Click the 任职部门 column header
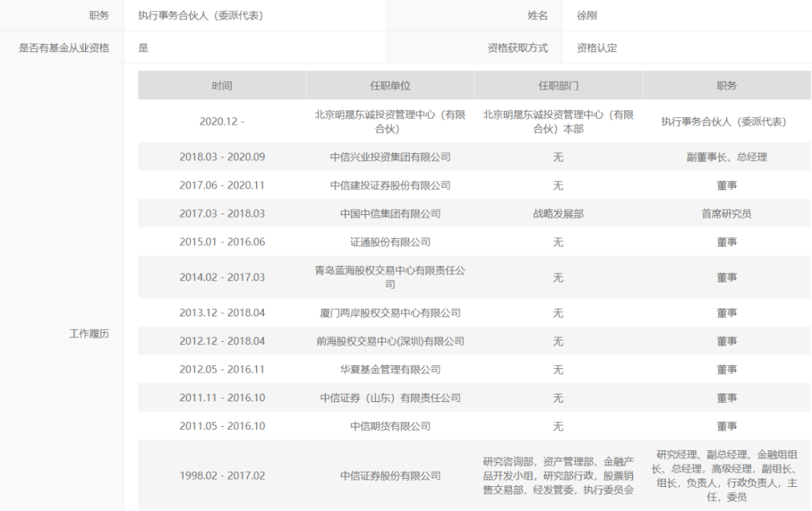 tap(558, 86)
